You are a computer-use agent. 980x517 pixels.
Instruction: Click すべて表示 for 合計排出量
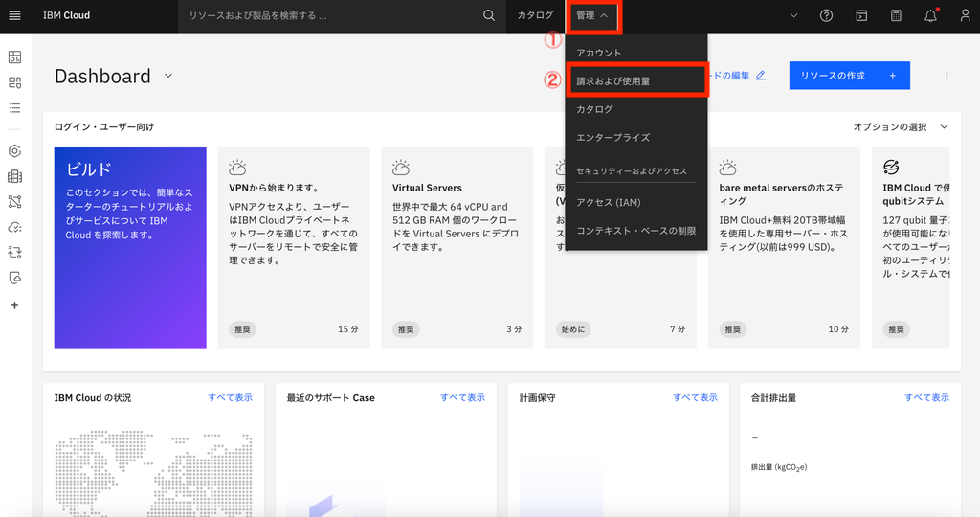pyautogui.click(x=926, y=397)
